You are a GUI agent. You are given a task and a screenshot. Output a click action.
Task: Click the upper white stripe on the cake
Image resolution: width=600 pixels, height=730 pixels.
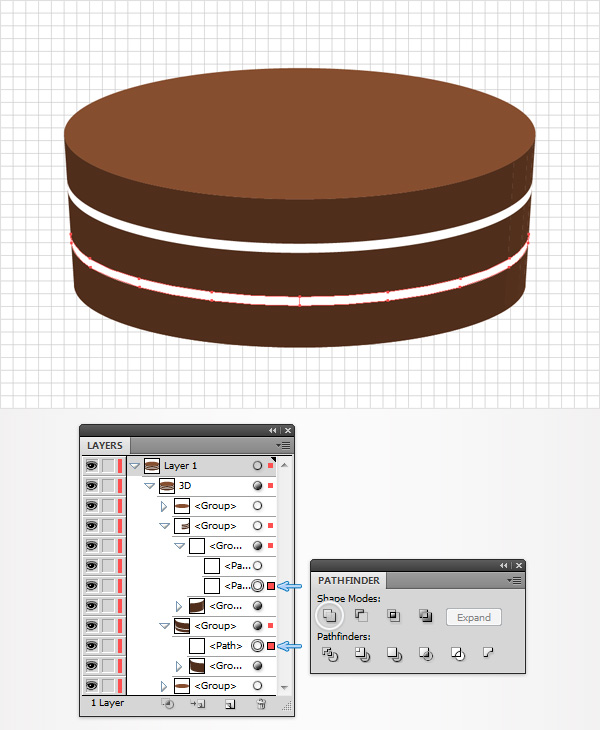coord(300,247)
